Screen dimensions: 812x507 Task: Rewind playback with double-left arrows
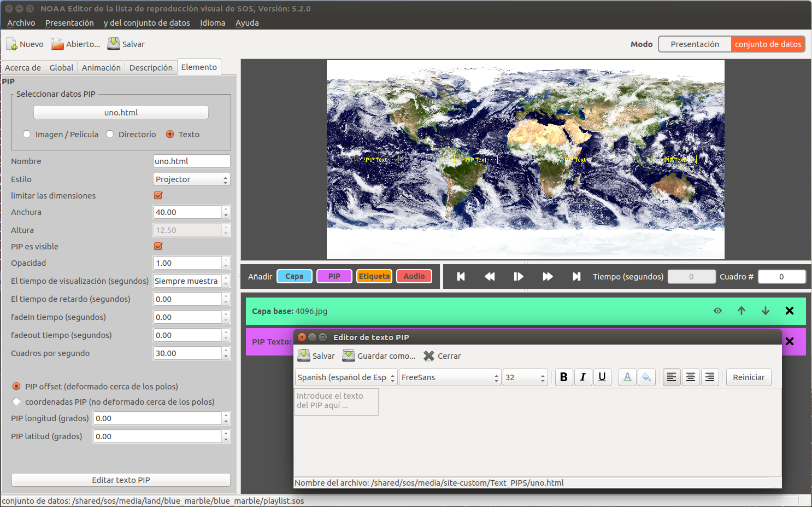point(490,277)
